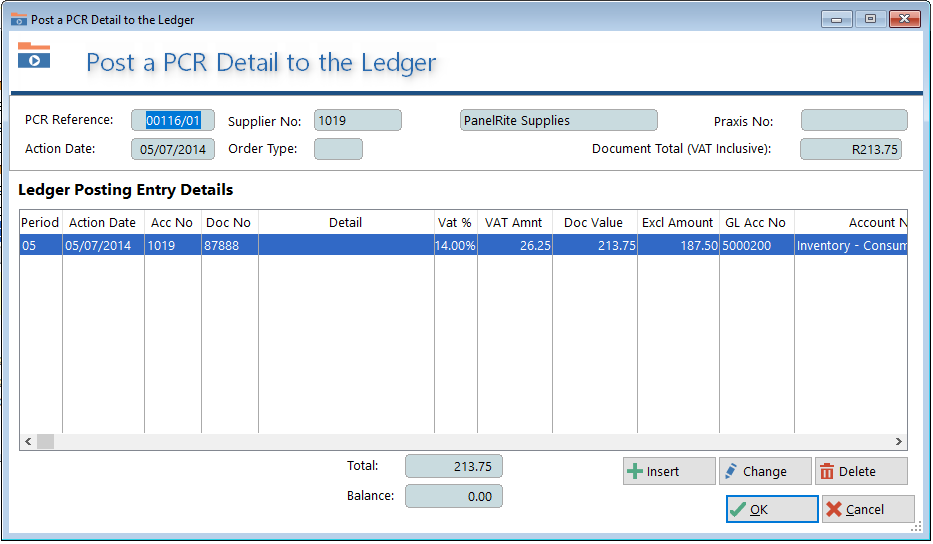
Task: Click the green checkmark on OK
Action: (738, 509)
